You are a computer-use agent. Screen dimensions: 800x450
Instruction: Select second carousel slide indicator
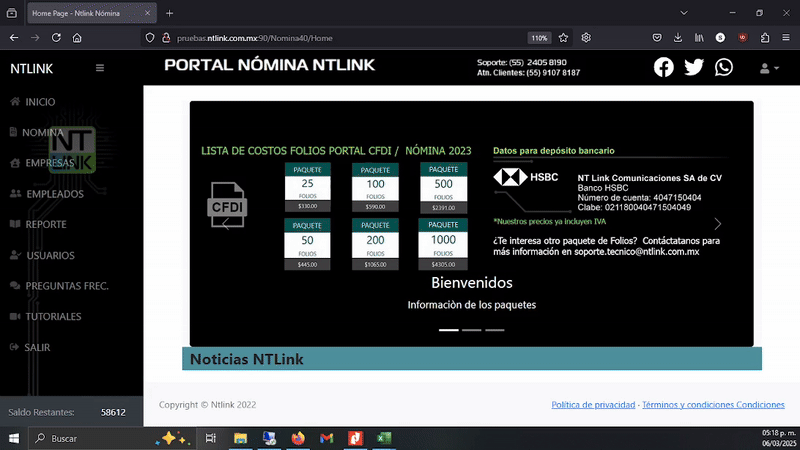[x=471, y=330]
